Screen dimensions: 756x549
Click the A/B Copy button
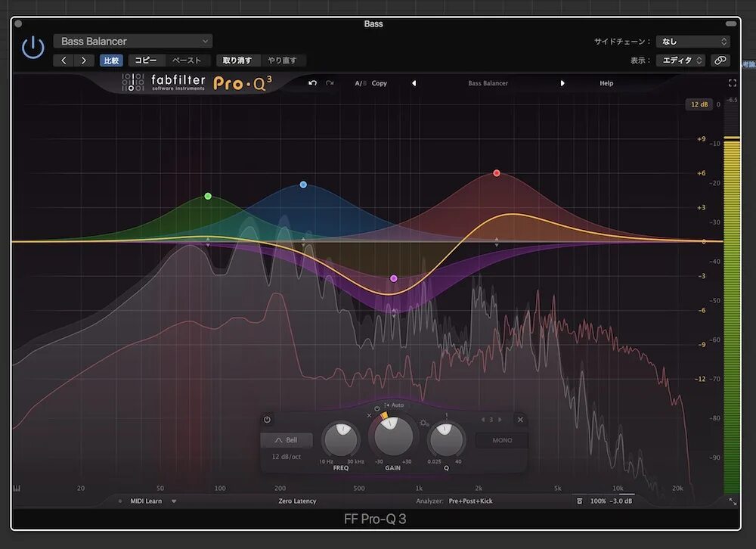(x=379, y=83)
